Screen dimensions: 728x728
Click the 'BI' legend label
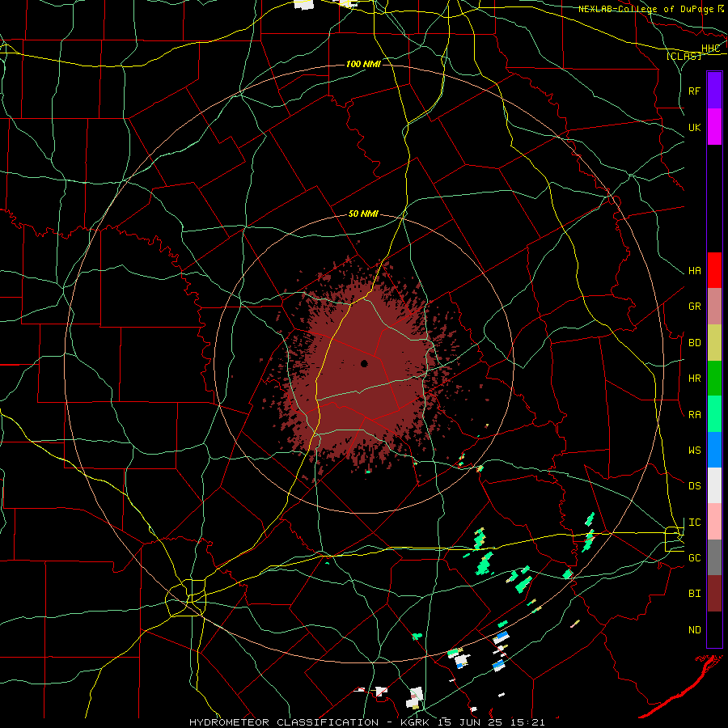pos(694,594)
